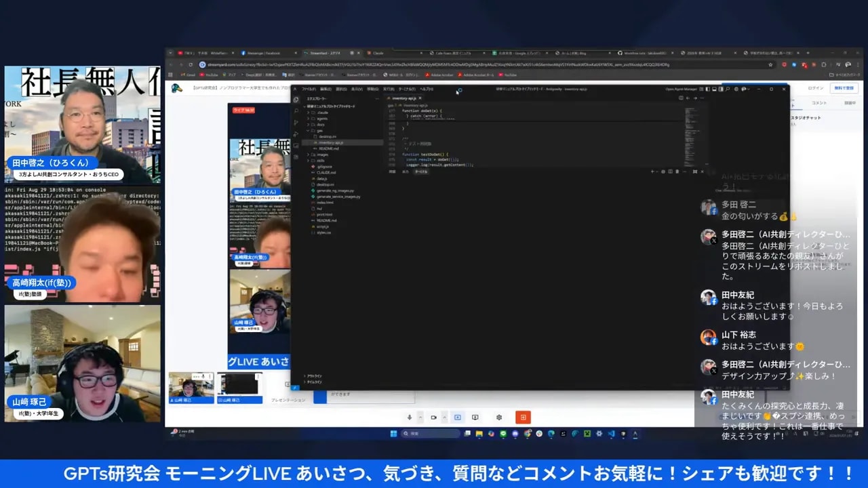Turn off the camera in StreamYard

[434, 417]
